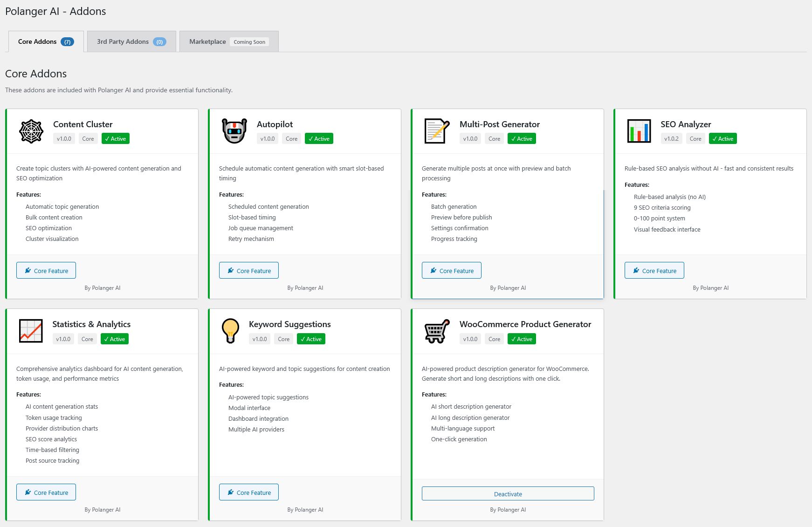Click the Autopilot robot icon
The image size is (812, 527).
234,131
